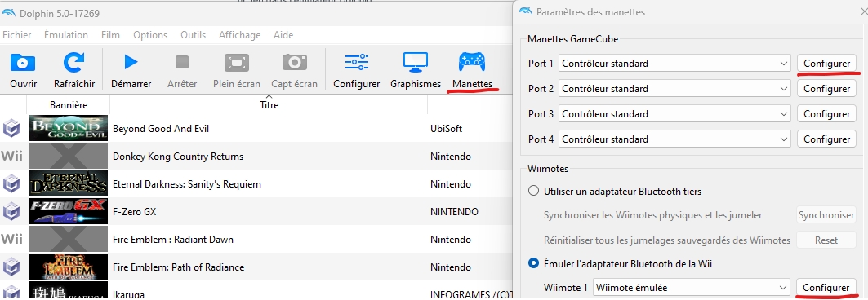Open the Port 4 controller dropdown

(674, 139)
